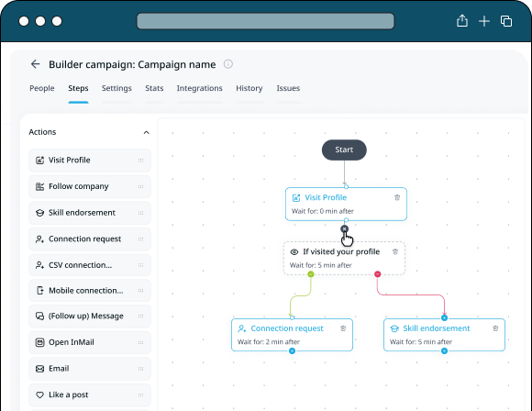Switch to the Settings tab
532x411 pixels.
(116, 88)
